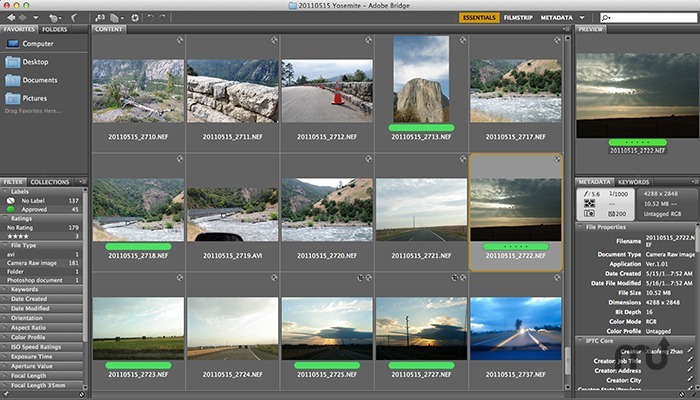Switch to the Keywords tab
Image resolution: width=700 pixels, height=400 pixels.
coord(633,182)
